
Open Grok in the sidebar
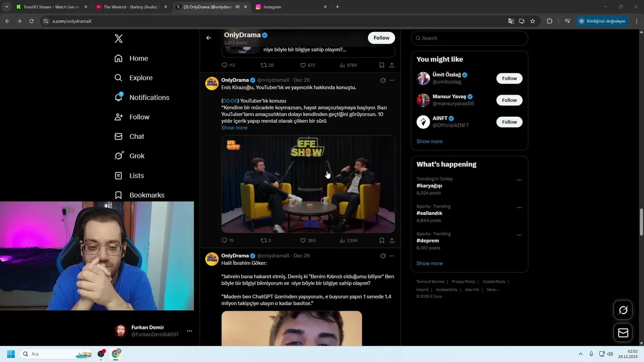[129, 156]
